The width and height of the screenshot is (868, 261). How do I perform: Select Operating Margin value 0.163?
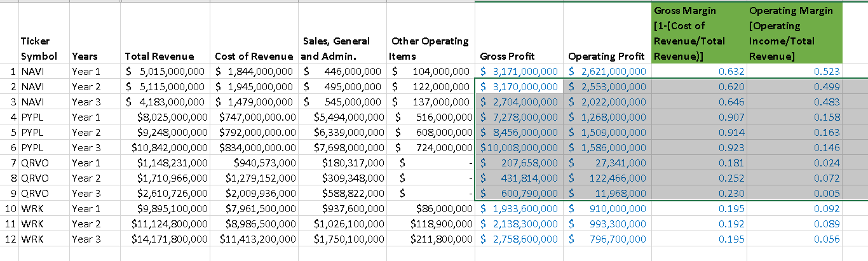[794, 133]
